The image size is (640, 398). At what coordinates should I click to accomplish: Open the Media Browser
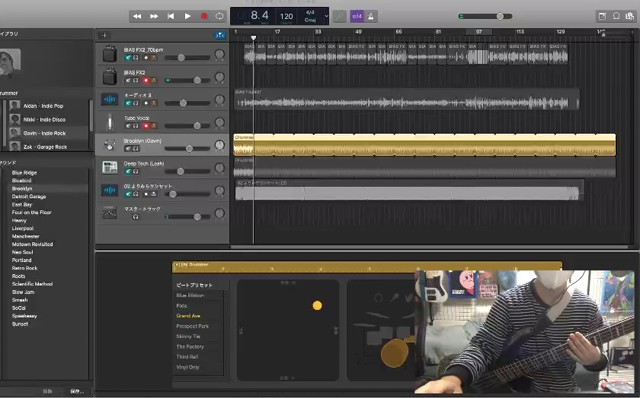coord(630,16)
